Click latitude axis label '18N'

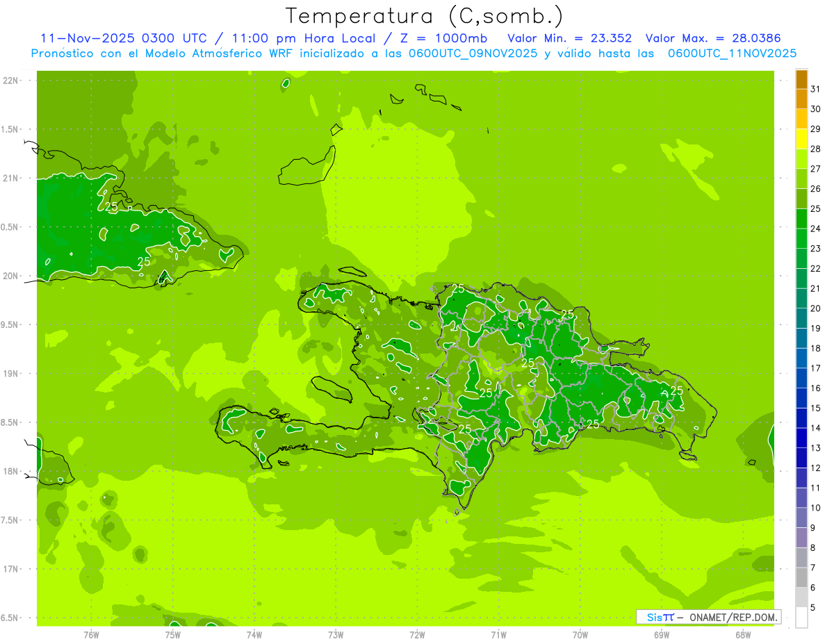pos(10,472)
